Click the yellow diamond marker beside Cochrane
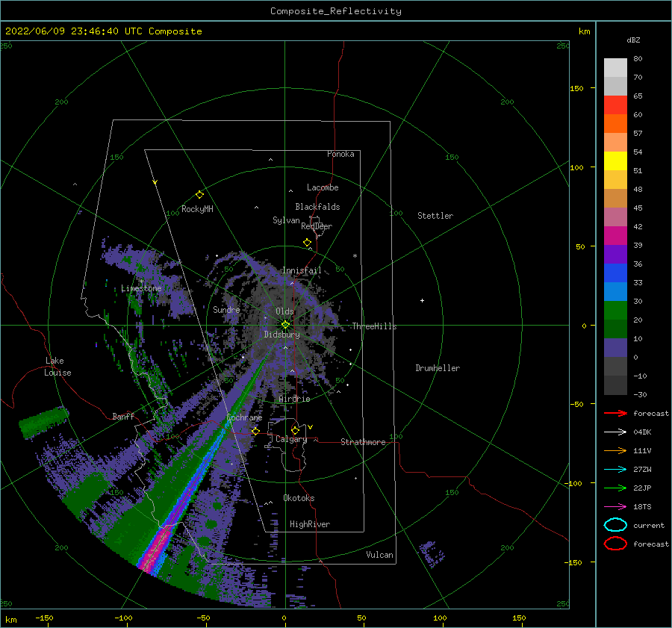 pos(255,431)
